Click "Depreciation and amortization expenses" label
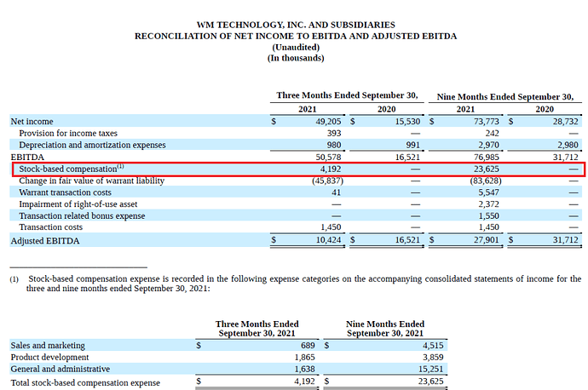The width and height of the screenshot is (588, 390). [x=92, y=145]
